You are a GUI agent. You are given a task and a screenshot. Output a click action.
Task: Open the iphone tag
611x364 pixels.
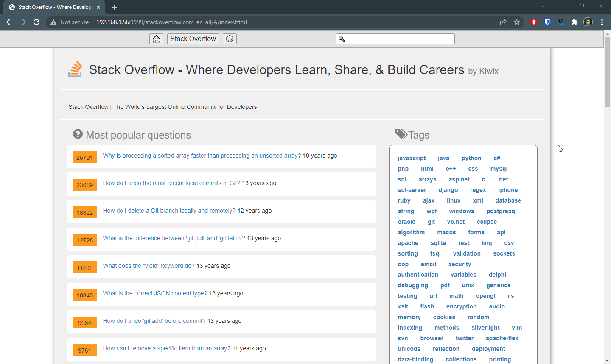coord(508,190)
